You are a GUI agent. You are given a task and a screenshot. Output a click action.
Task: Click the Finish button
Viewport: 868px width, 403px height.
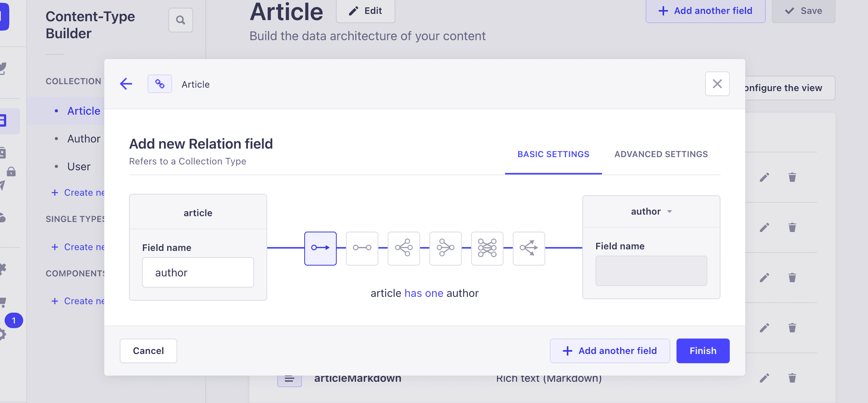[703, 351]
